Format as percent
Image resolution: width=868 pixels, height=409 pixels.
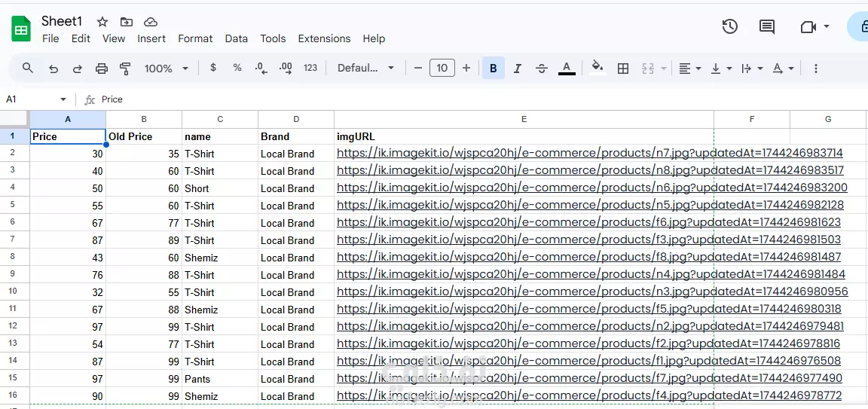pyautogui.click(x=237, y=68)
